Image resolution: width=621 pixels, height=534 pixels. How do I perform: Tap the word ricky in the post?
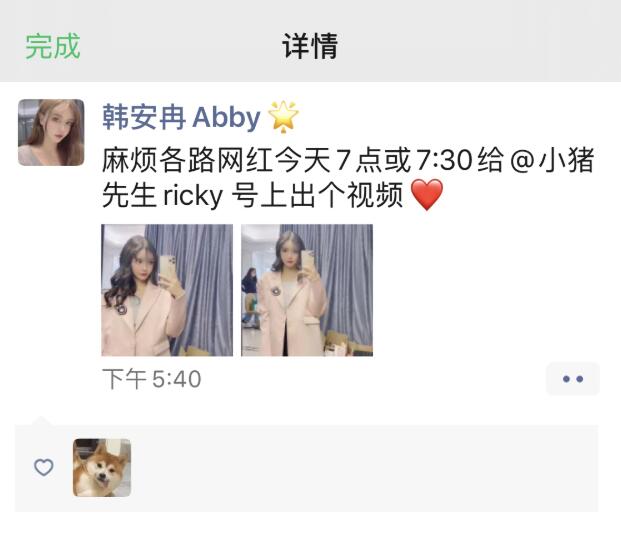193,195
